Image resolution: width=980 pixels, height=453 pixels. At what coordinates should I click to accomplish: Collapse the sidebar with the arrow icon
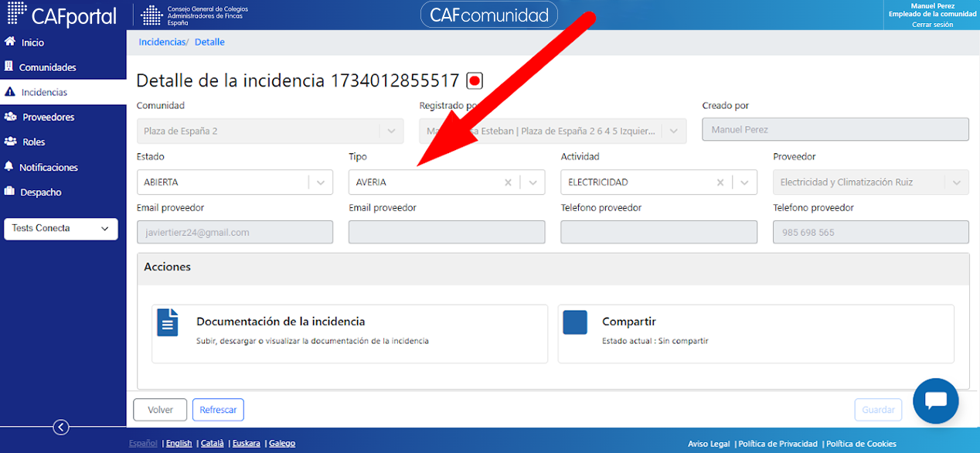tap(61, 427)
